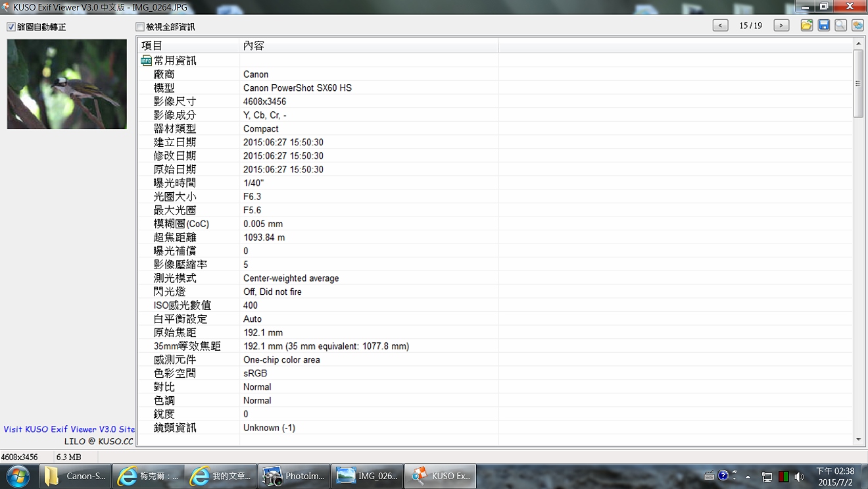Select the 'sRGB' color space value

pyautogui.click(x=255, y=373)
